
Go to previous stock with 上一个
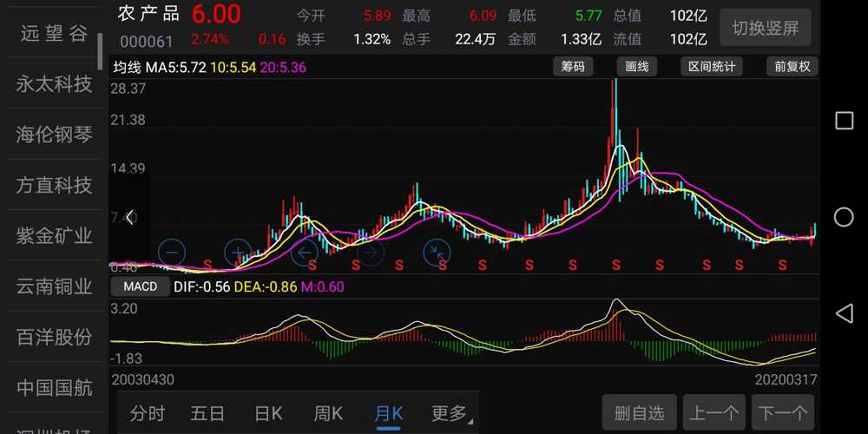click(714, 413)
